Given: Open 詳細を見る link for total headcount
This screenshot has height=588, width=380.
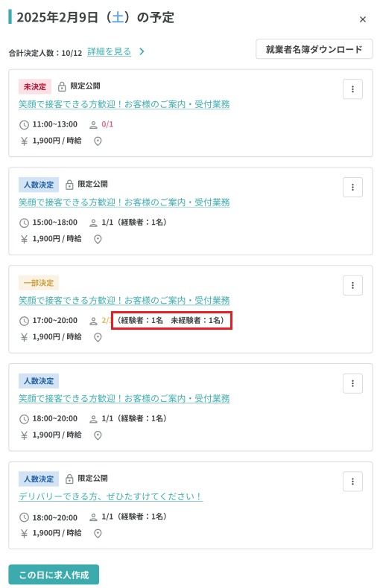Looking at the screenshot, I should pyautogui.click(x=110, y=51).
